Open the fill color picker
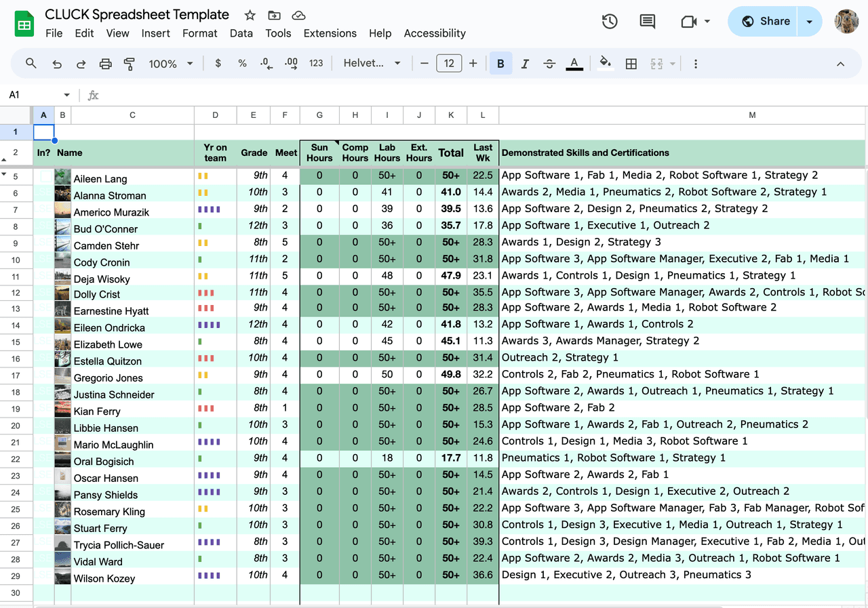This screenshot has width=868, height=608. (x=606, y=64)
